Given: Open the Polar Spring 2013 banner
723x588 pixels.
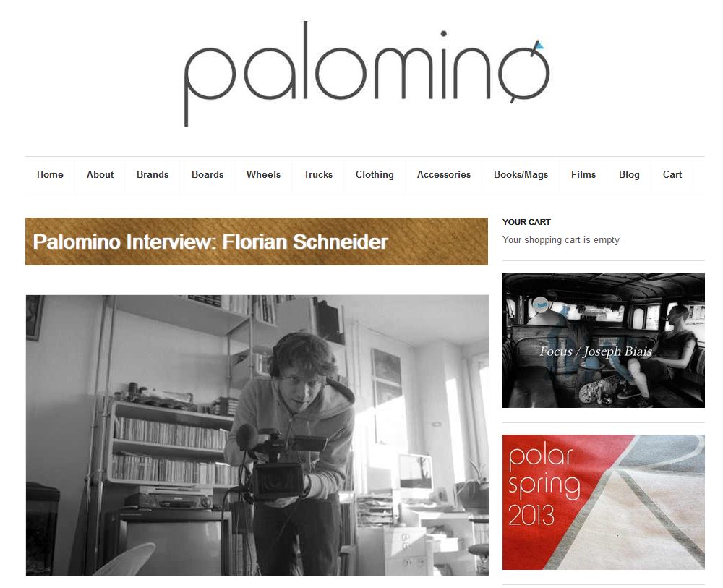Looking at the screenshot, I should click(x=604, y=502).
